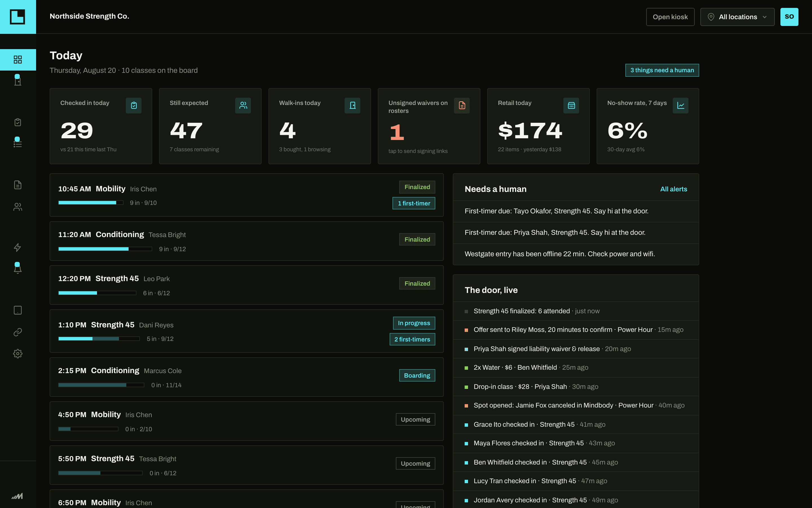The width and height of the screenshot is (812, 508).
Task: Click progress bar of 11:20 AM Conditioning
Action: [x=105, y=249]
